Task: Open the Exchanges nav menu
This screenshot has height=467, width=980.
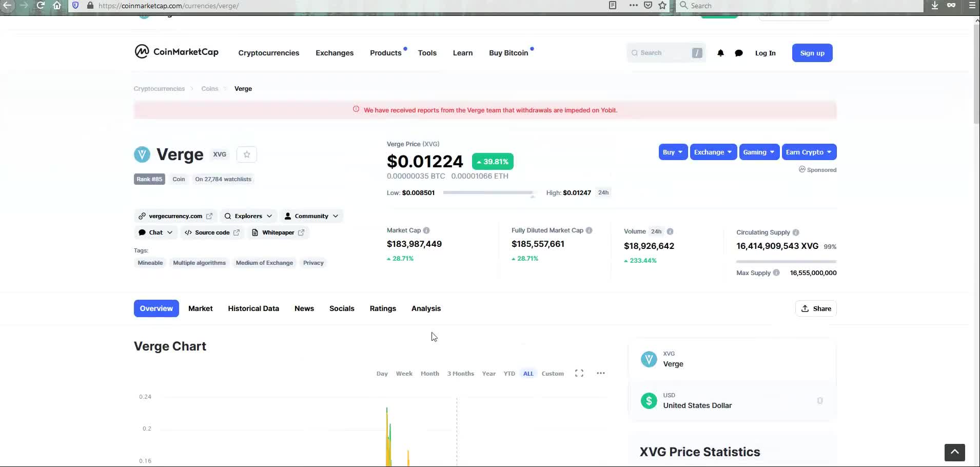Action: 335,53
